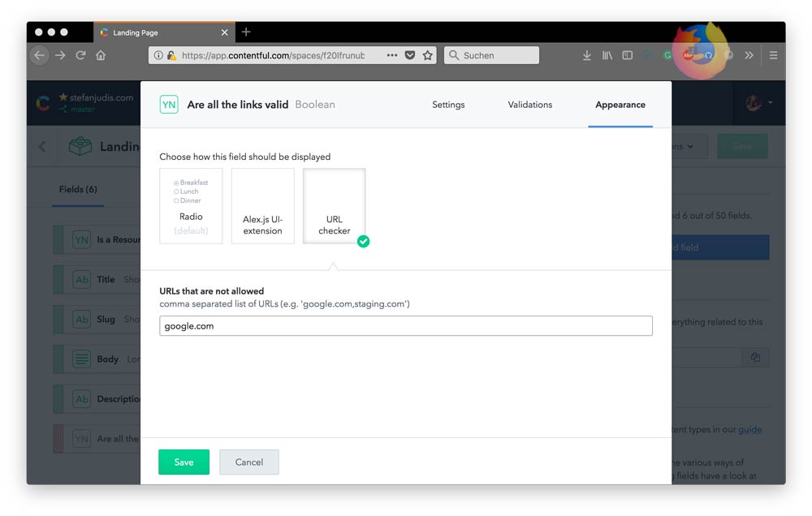812x516 pixels.
Task: Open the downloads arrow icon
Action: (x=587, y=55)
